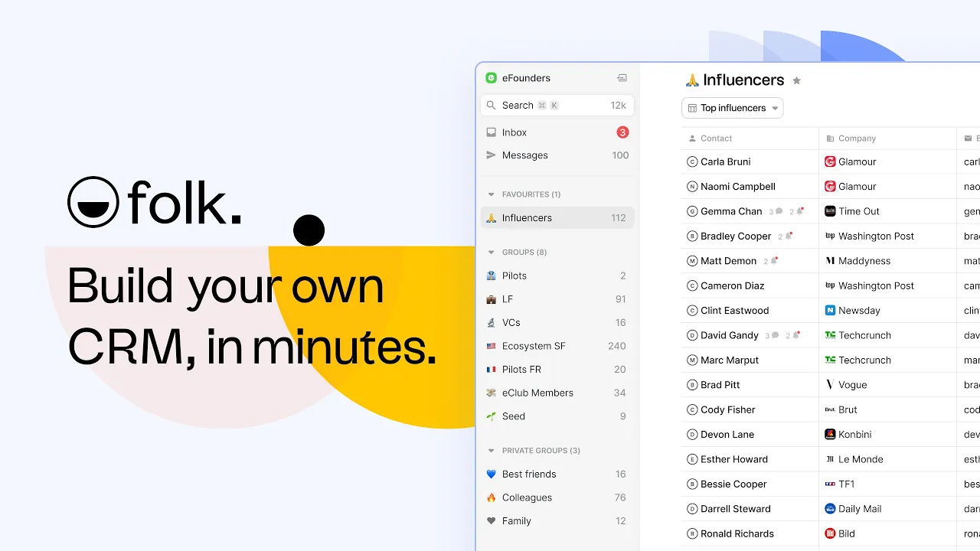Open Brad Pitt's contact
Image resolution: width=980 pixels, height=551 pixels.
pos(720,385)
